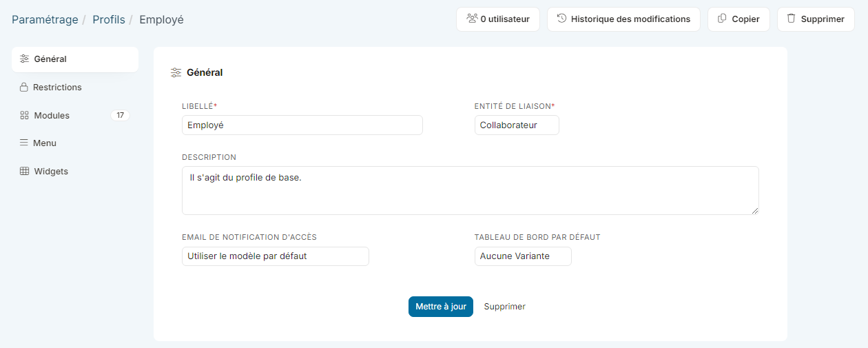The width and height of the screenshot is (868, 348).
Task: Click the table icon beside Widgets
Action: click(25, 171)
